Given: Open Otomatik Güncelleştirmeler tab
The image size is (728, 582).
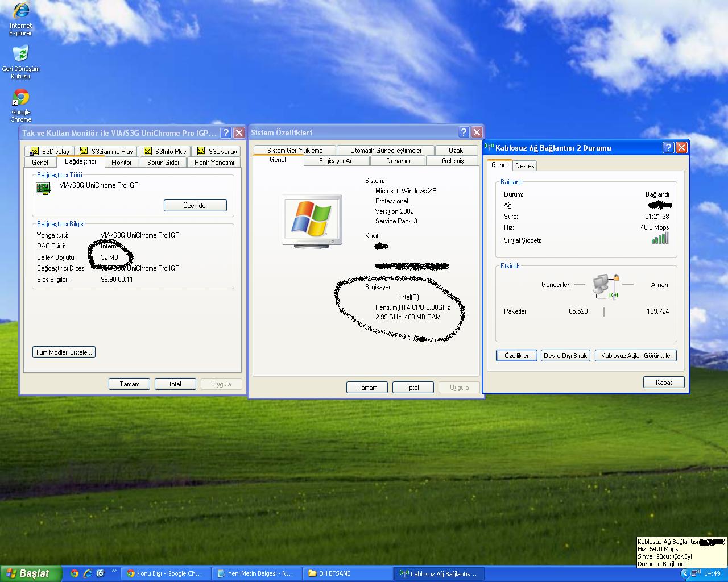Looking at the screenshot, I should tap(386, 151).
